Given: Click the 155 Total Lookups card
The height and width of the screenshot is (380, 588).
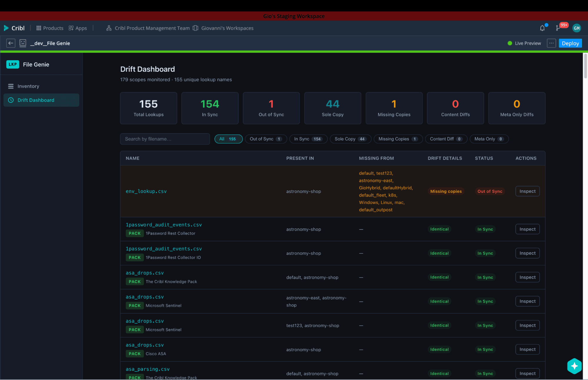Looking at the screenshot, I should pyautogui.click(x=149, y=108).
